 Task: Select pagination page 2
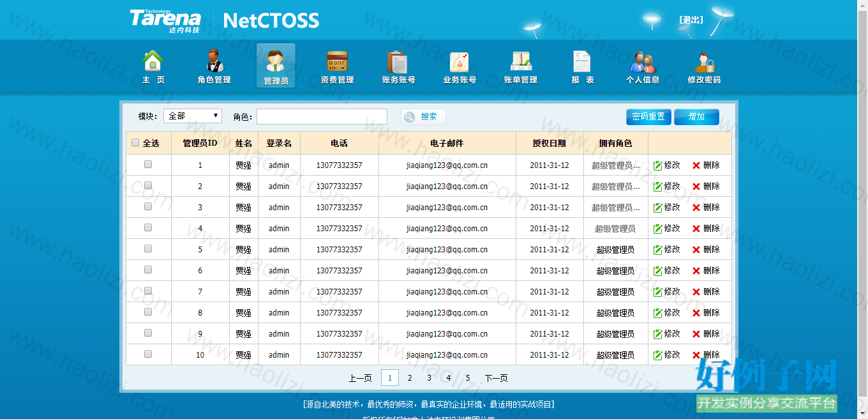pyautogui.click(x=410, y=378)
